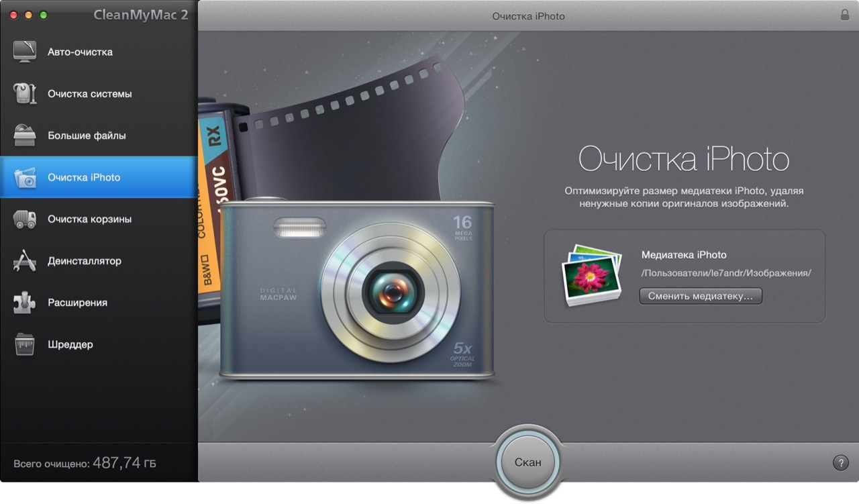Start scanning with the Скан button
This screenshot has height=504, width=859.
coord(527,462)
